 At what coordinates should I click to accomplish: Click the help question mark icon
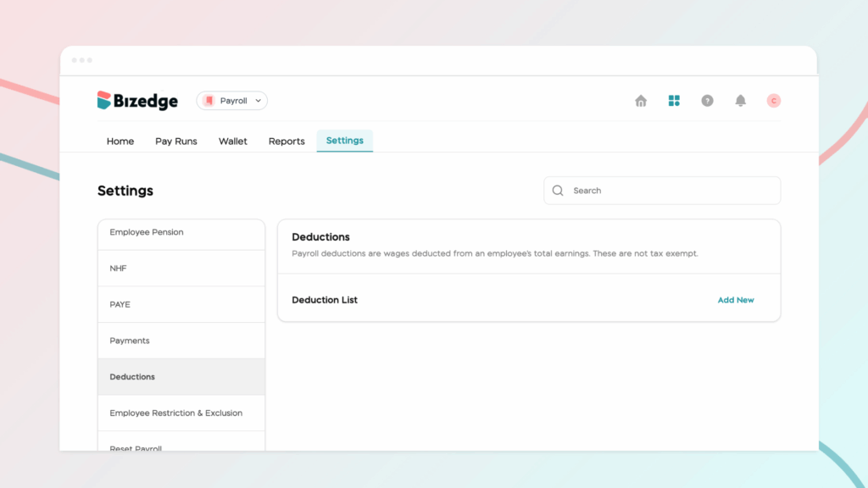(x=707, y=101)
